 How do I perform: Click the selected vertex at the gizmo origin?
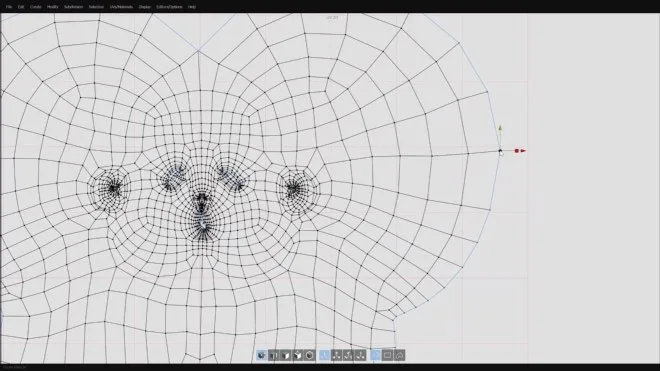(x=500, y=151)
